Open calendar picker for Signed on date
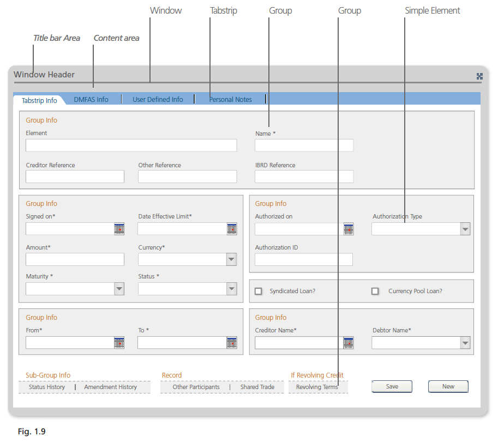This screenshot has width=504, height=443. [x=119, y=229]
